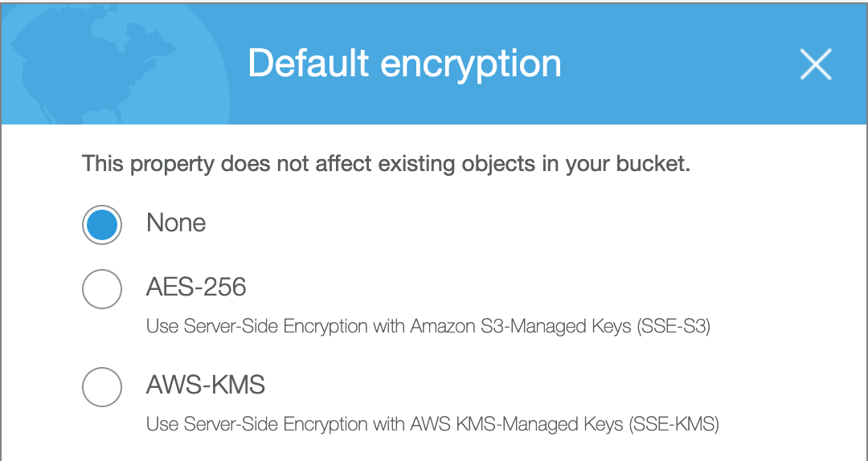Click the existing objects notice text
Image resolution: width=868 pixels, height=461 pixels.
pyautogui.click(x=386, y=165)
